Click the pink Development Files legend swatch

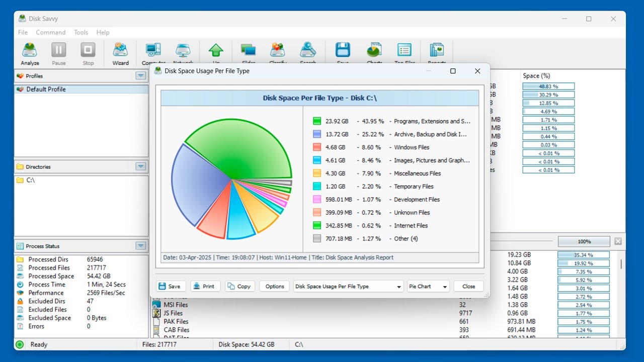click(x=316, y=200)
